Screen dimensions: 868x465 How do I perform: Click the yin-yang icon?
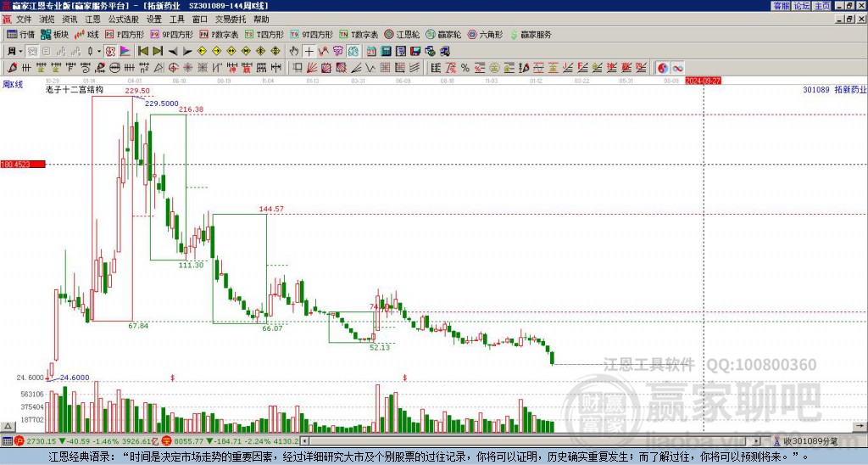[x=663, y=68]
